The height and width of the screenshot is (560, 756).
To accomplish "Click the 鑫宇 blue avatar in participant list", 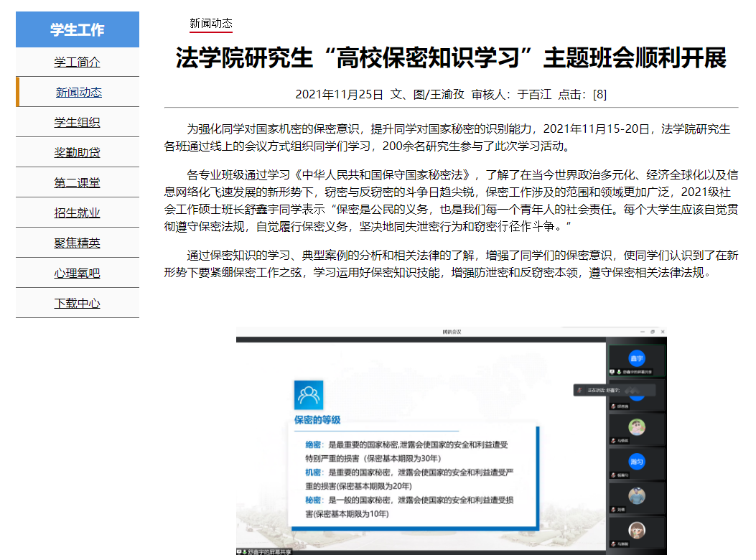I will [636, 358].
